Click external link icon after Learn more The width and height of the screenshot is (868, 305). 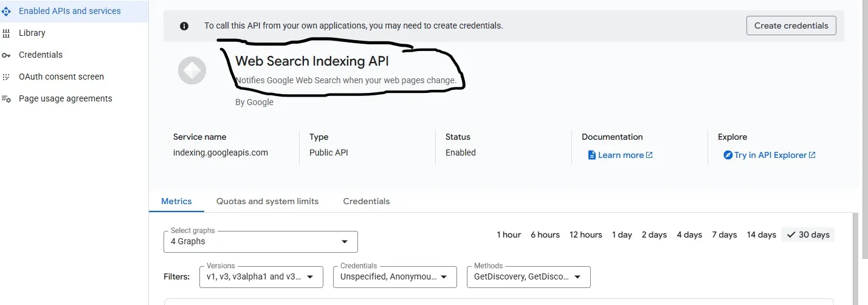point(649,155)
